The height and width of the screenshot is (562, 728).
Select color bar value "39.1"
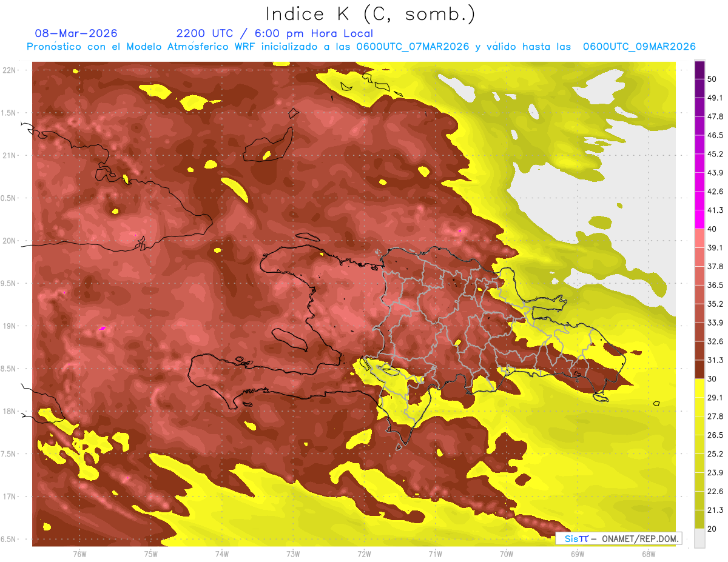click(x=715, y=247)
